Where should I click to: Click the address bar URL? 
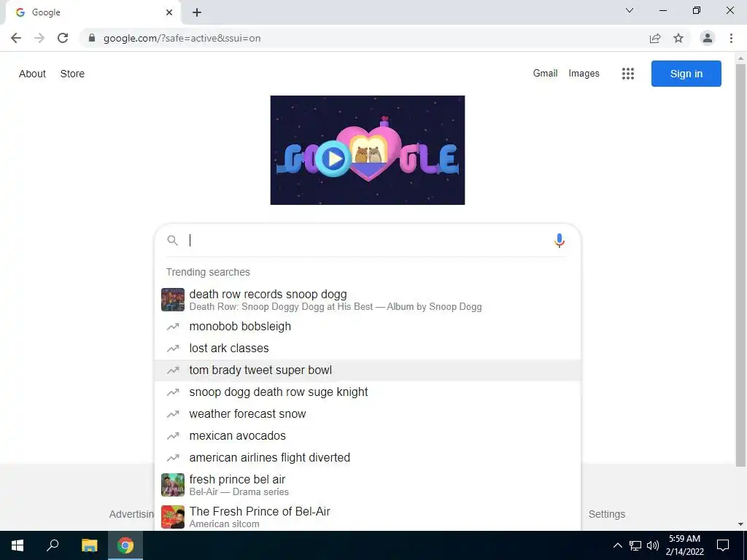182,38
